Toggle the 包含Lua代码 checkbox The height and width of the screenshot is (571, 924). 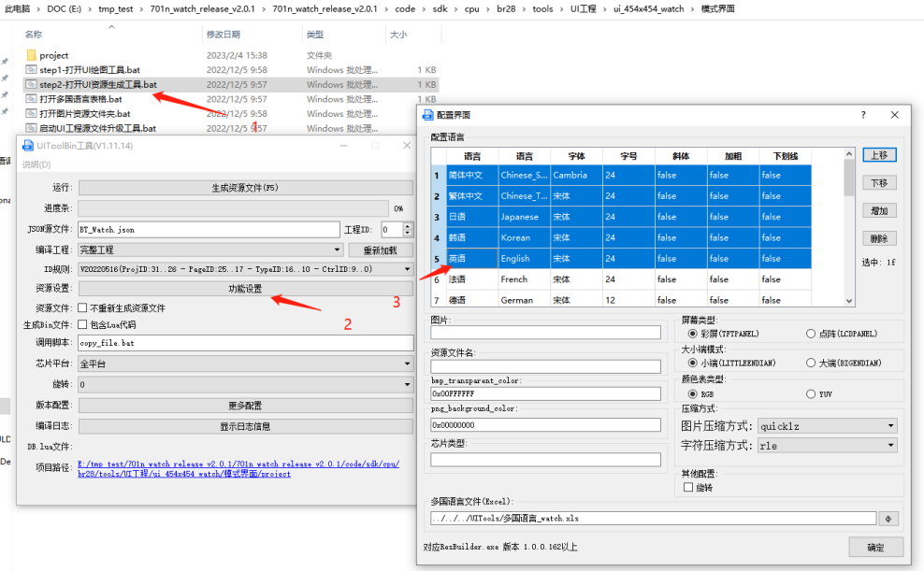[x=82, y=324]
